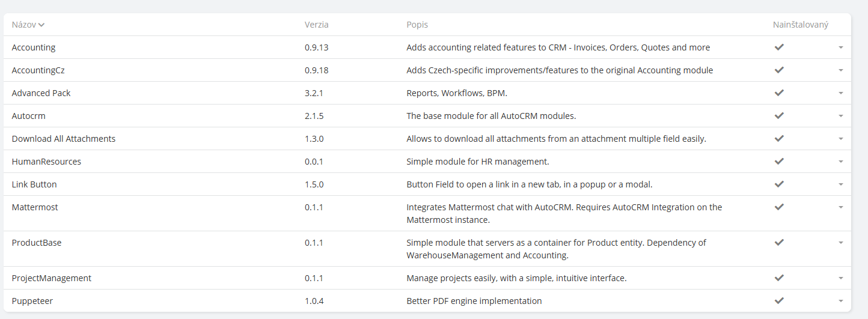Open the row actions dropdown for Advanced Pack
868x319 pixels.
pos(841,93)
